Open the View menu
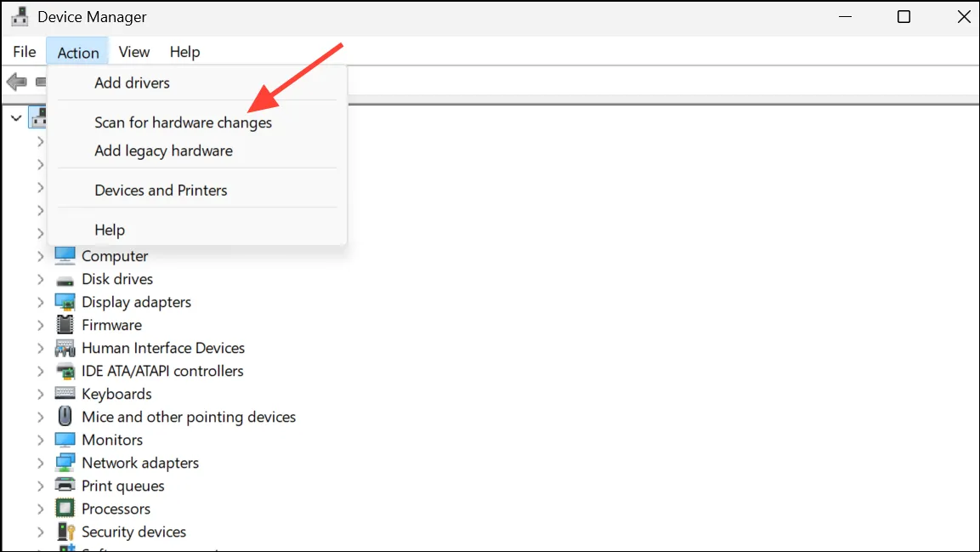The width and height of the screenshot is (980, 552). point(134,52)
